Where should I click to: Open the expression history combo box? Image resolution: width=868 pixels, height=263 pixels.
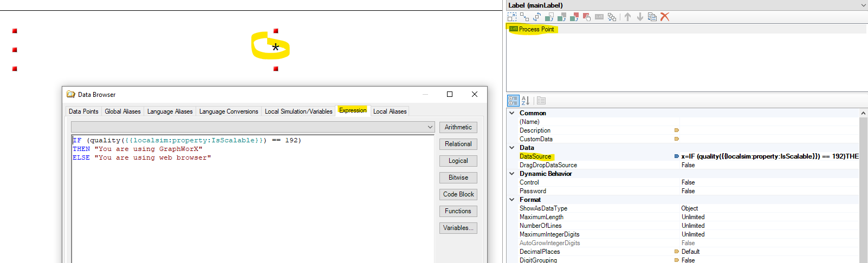tap(430, 127)
